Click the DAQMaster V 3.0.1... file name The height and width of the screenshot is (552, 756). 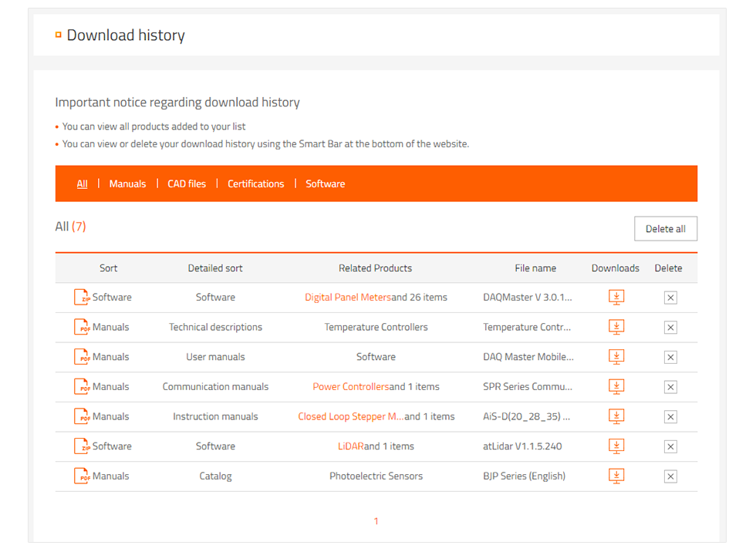pos(528,297)
